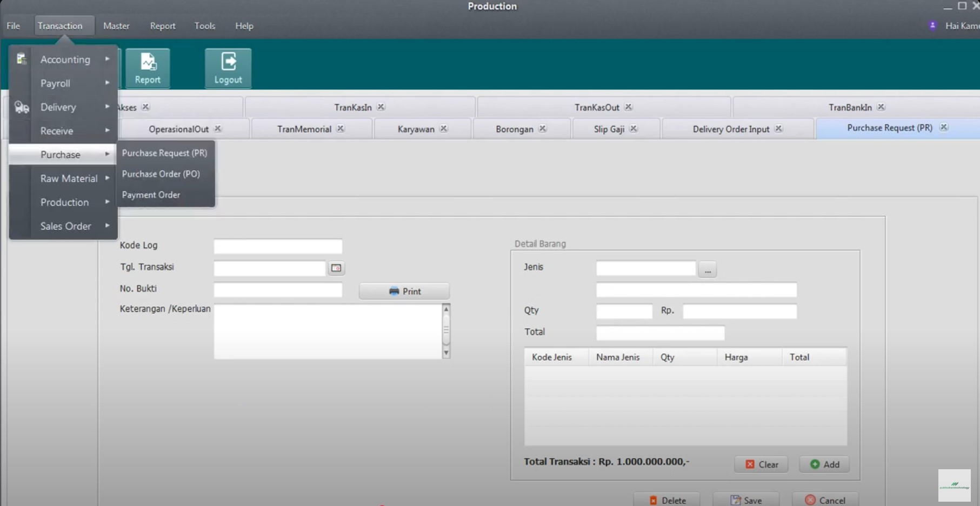Viewport: 980px width, 506px height.
Task: Focus the Kode Log input field
Action: [278, 247]
